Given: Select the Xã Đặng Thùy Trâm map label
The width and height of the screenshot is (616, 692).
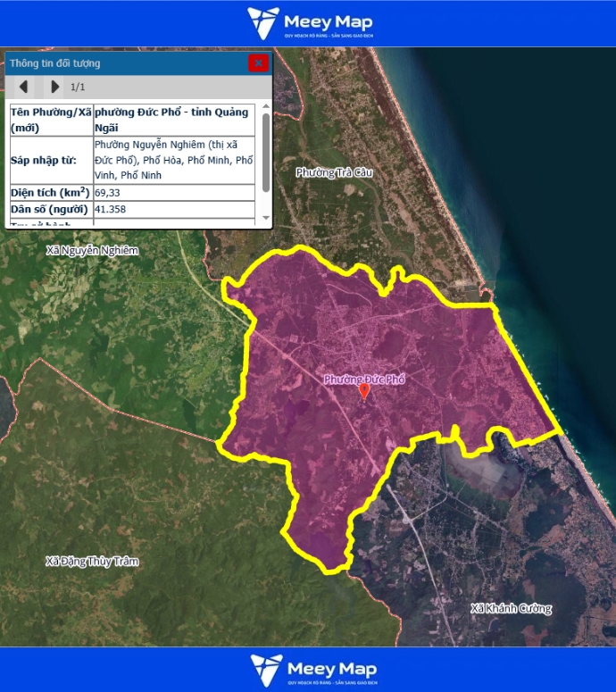Looking at the screenshot, I should pos(93,562).
